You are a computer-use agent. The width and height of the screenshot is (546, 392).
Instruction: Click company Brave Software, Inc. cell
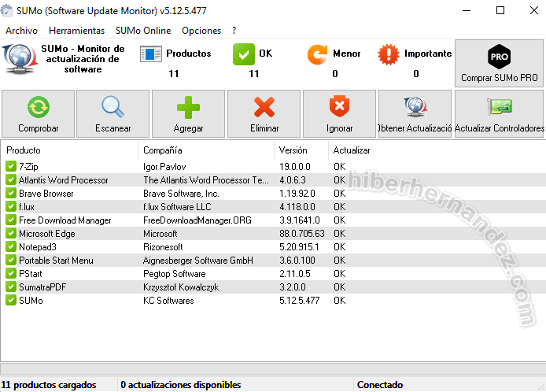[181, 194]
